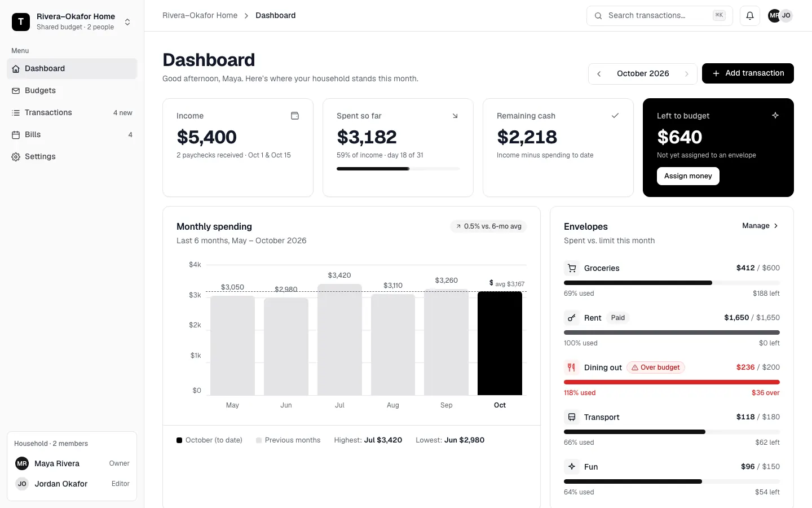Click the Transport bus icon
This screenshot has height=508, width=812.
[x=572, y=417]
